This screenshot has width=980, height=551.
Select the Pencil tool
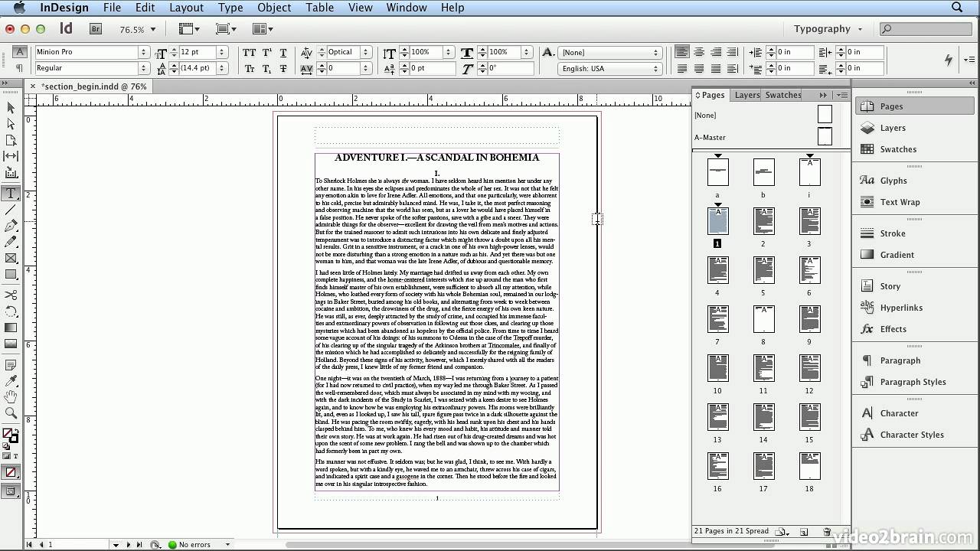click(x=11, y=242)
